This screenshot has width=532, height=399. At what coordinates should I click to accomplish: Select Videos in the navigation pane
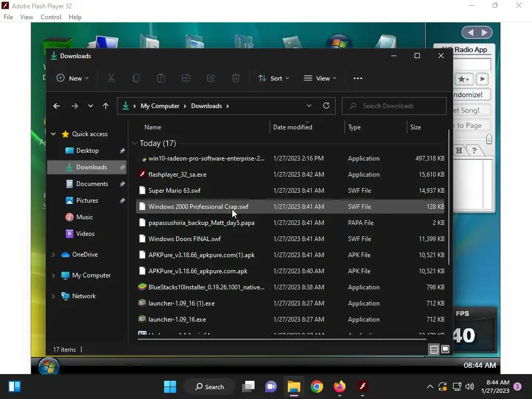pos(87,234)
